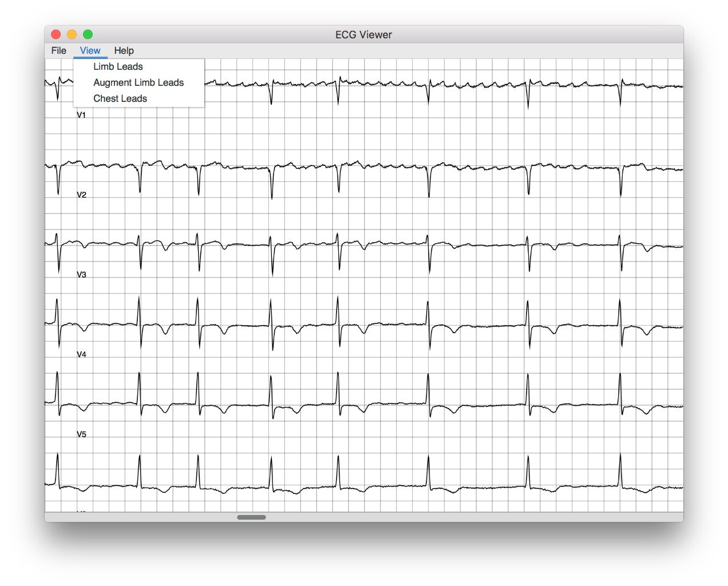Open the File menu
Viewport: 728px width, 586px height.
coord(58,50)
